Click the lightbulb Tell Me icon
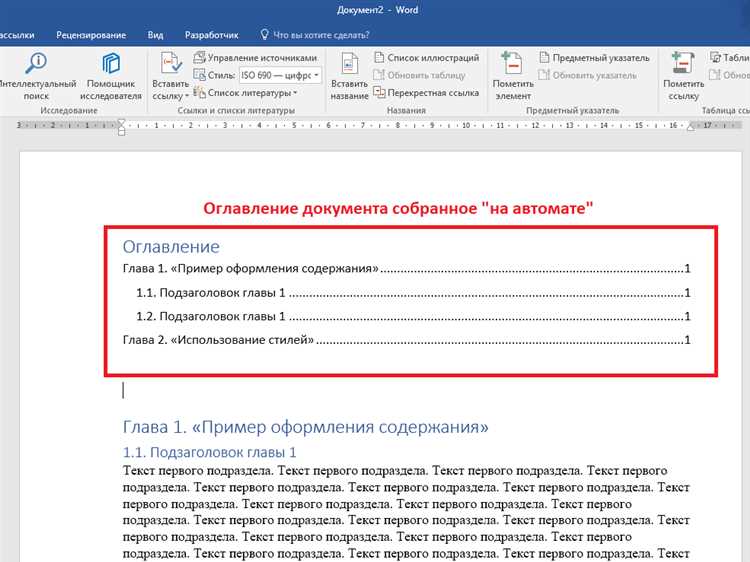Screen dimensions: 750x562 click(265, 34)
